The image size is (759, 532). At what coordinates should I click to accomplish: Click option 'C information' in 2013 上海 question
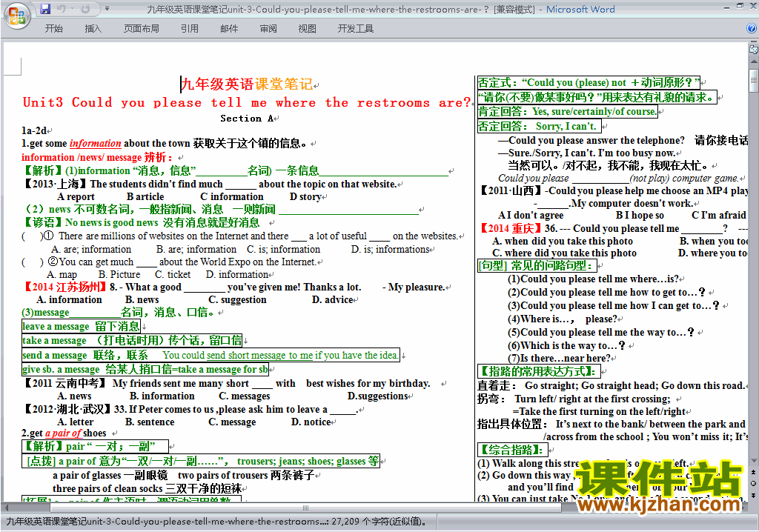(232, 196)
